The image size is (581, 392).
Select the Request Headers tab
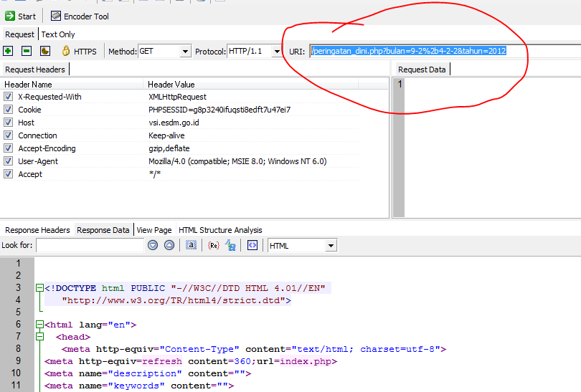35,70
